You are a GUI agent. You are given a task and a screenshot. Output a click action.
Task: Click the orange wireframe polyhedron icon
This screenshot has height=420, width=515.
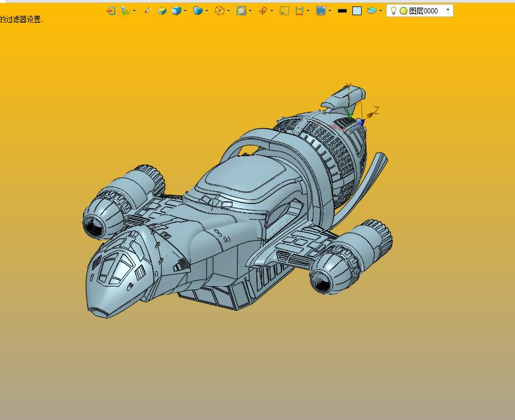219,11
